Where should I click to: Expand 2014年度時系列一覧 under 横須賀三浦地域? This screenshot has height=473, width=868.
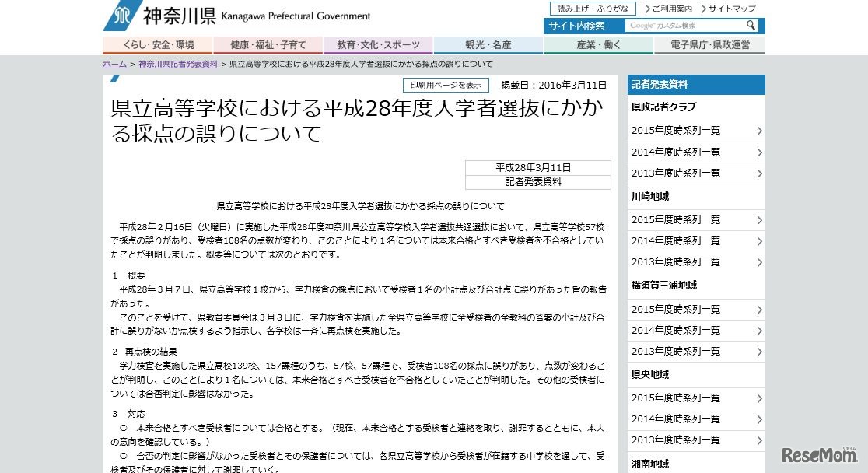coord(678,331)
